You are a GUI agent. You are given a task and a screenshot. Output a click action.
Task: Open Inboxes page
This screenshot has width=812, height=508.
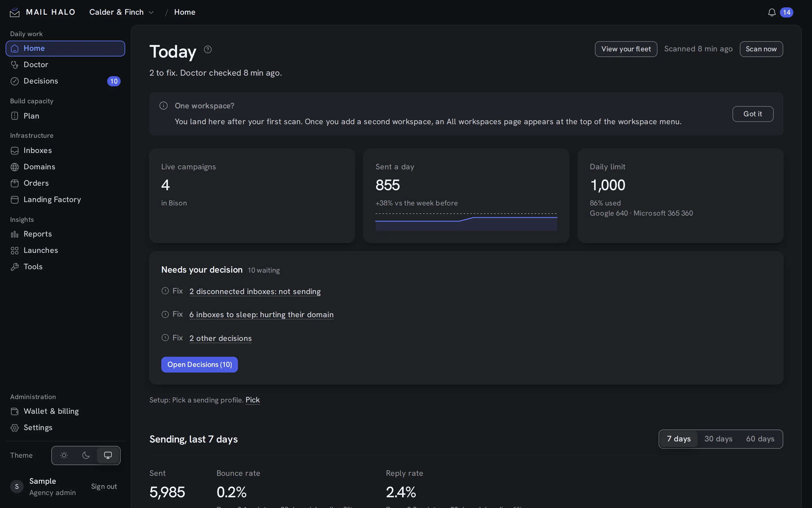[65, 150]
